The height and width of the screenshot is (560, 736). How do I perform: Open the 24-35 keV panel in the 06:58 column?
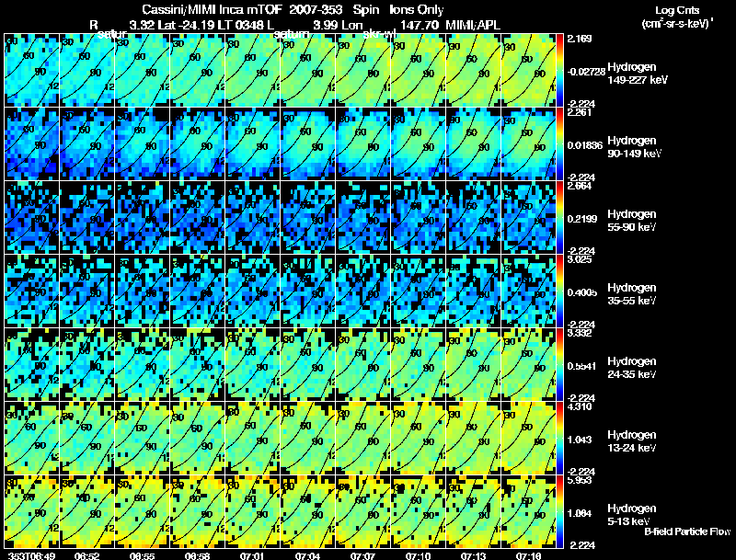(x=198, y=365)
